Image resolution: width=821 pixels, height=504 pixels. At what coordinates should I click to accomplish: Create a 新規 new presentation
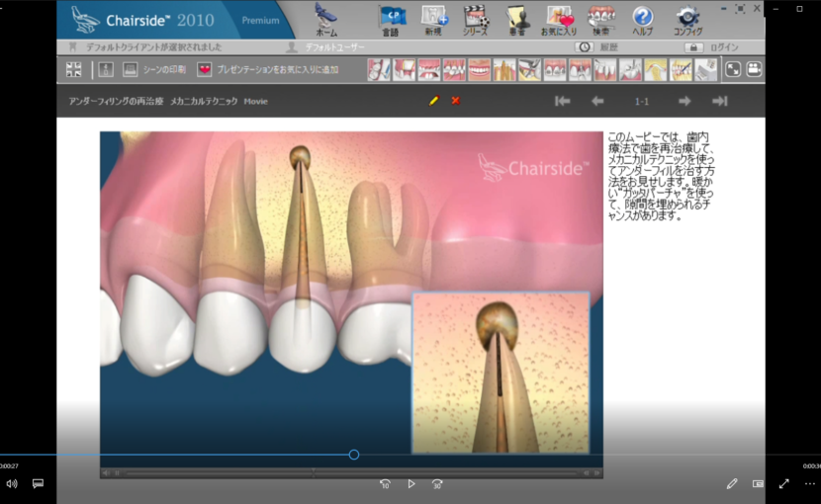[x=434, y=20]
